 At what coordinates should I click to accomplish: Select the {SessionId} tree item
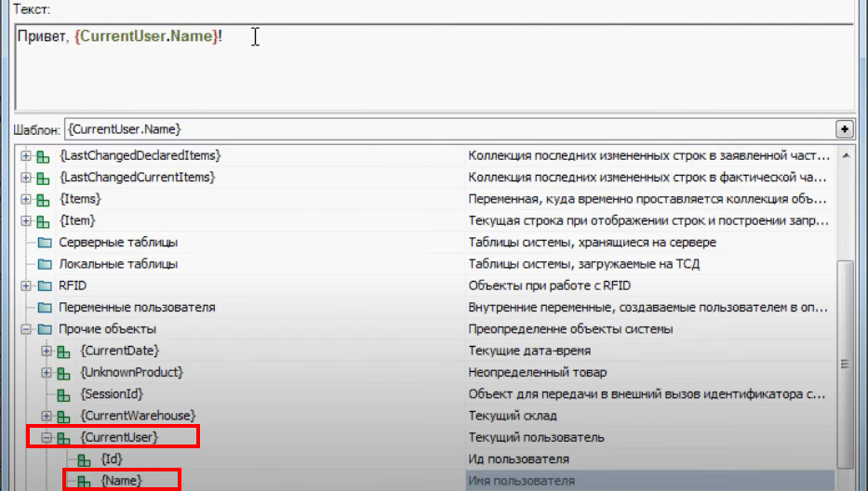pos(112,393)
